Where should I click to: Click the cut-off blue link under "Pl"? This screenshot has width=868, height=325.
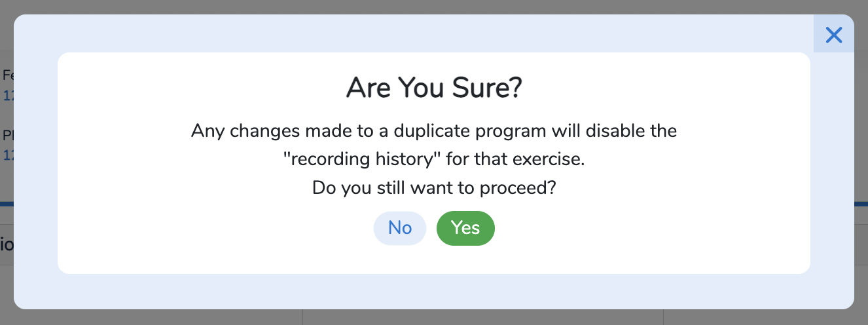click(x=8, y=155)
